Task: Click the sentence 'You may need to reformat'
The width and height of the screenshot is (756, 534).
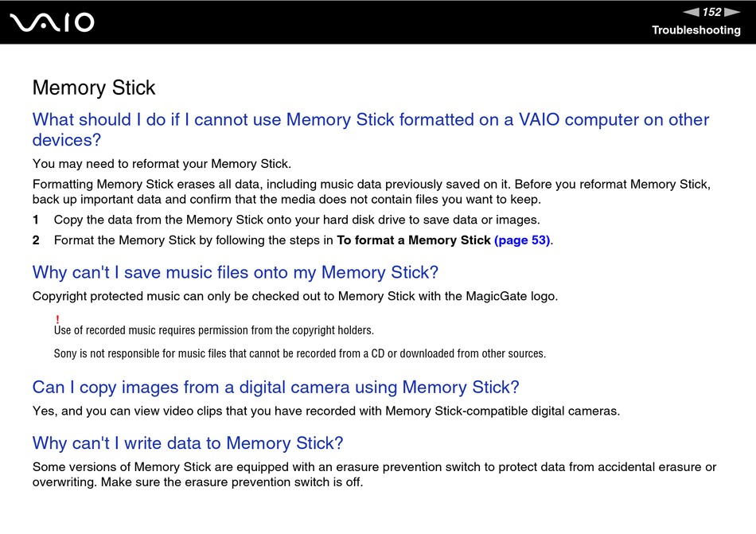Action: [x=162, y=164]
